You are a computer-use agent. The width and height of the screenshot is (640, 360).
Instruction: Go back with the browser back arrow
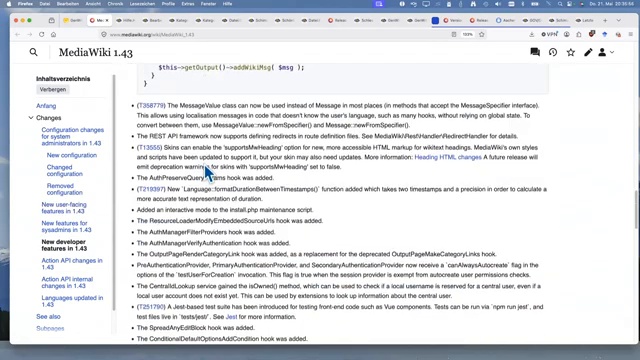pyautogui.click(x=17, y=35)
